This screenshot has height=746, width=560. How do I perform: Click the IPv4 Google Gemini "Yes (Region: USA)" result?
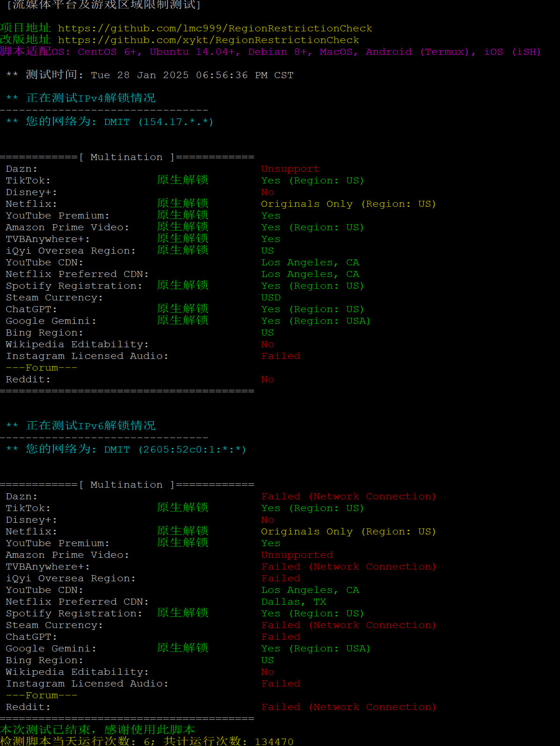(316, 321)
